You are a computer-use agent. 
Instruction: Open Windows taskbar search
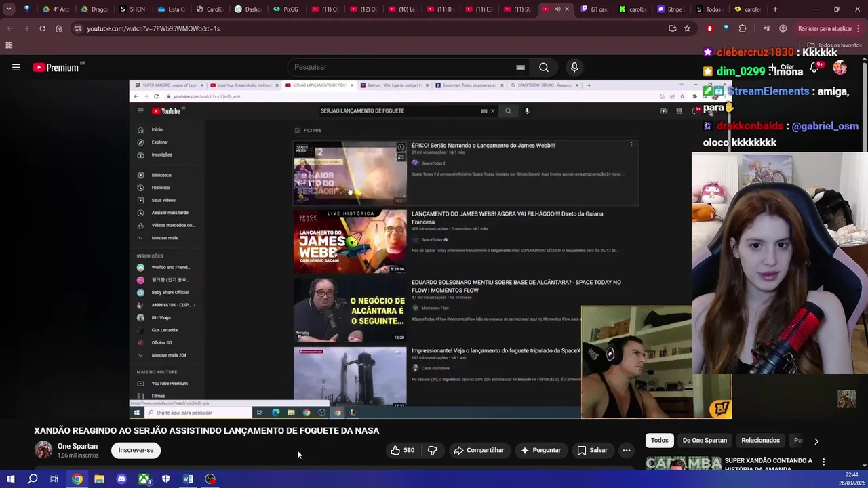point(32,479)
